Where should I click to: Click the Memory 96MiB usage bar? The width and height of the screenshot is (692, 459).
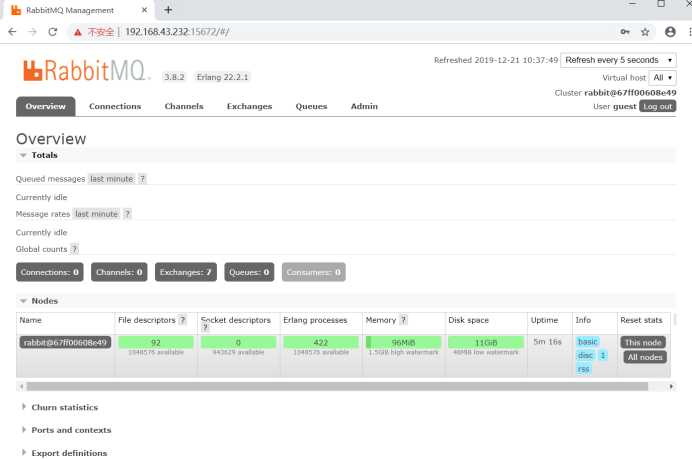click(x=403, y=342)
